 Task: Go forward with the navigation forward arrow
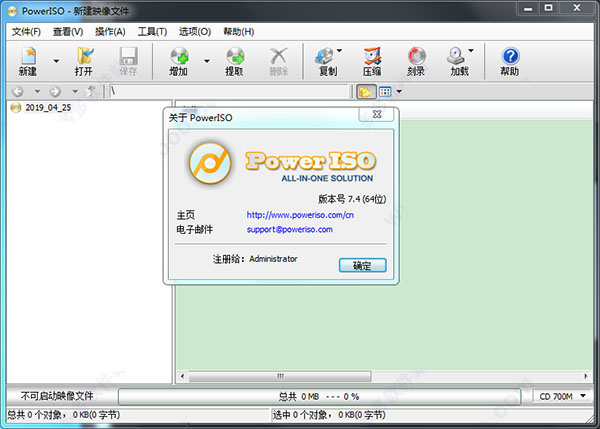coord(55,91)
